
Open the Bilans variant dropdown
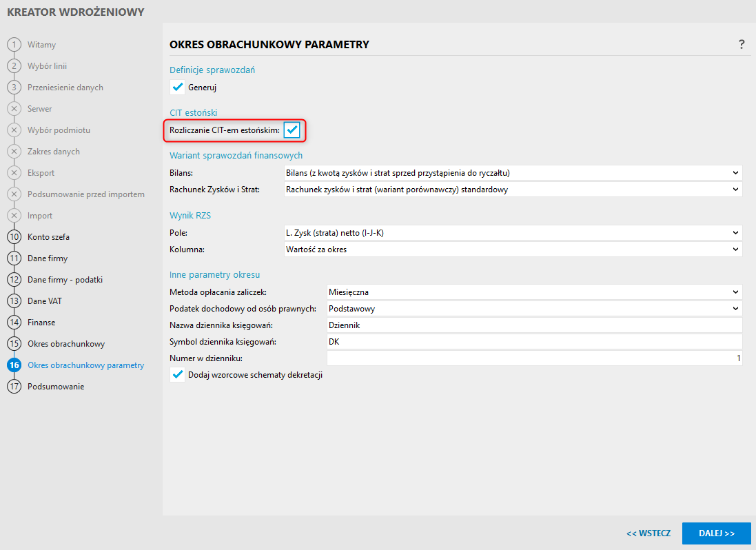click(513, 172)
